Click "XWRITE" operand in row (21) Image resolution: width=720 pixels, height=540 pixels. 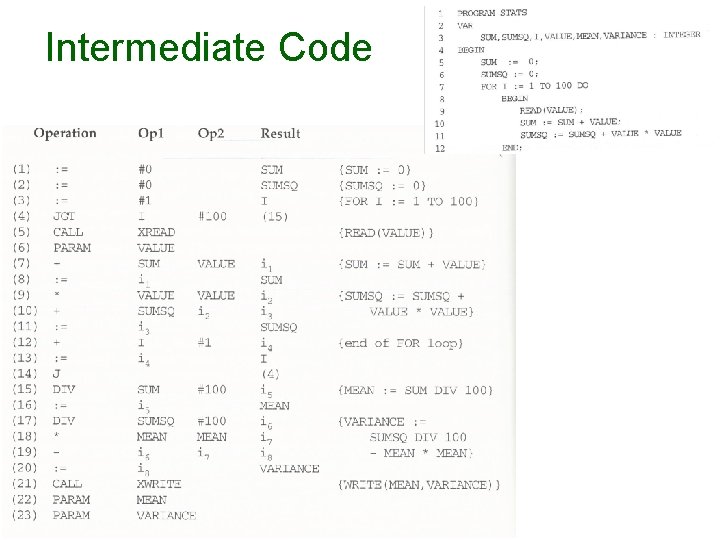pyautogui.click(x=159, y=484)
